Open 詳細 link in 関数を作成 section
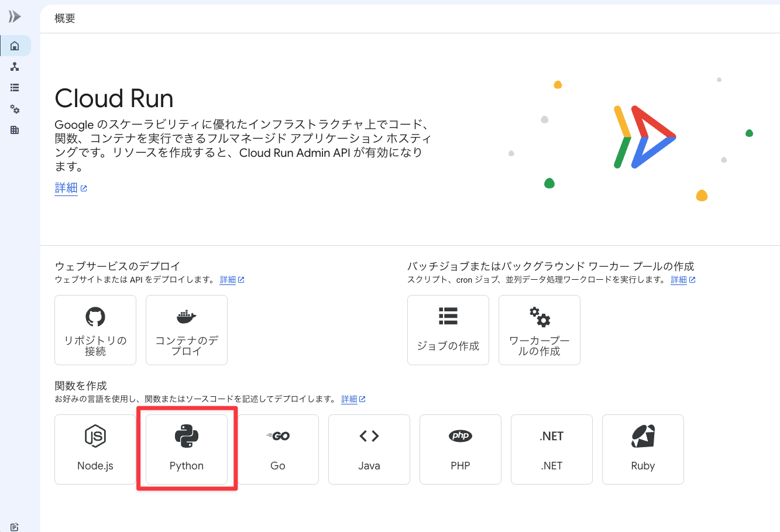Image resolution: width=780 pixels, height=532 pixels. (x=349, y=399)
